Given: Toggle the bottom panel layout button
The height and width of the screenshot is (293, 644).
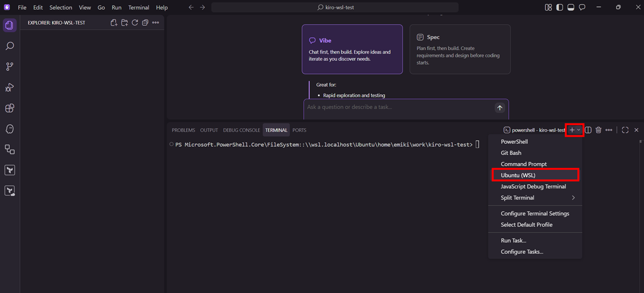Looking at the screenshot, I should tap(571, 8).
